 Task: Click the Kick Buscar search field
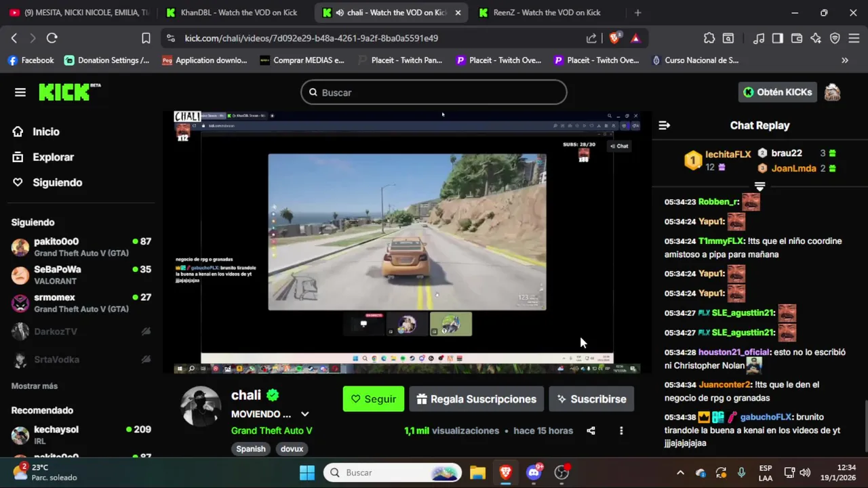pyautogui.click(x=434, y=92)
